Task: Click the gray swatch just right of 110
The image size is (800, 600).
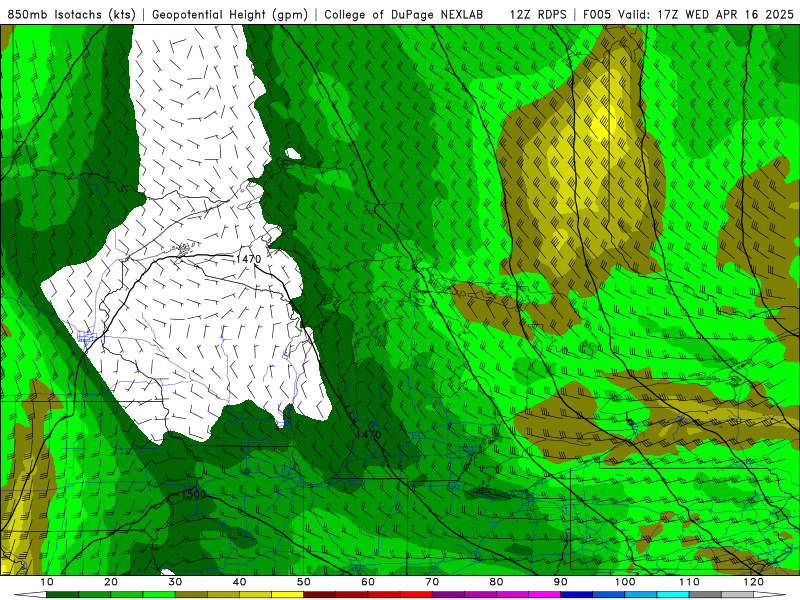Action: tap(705, 595)
